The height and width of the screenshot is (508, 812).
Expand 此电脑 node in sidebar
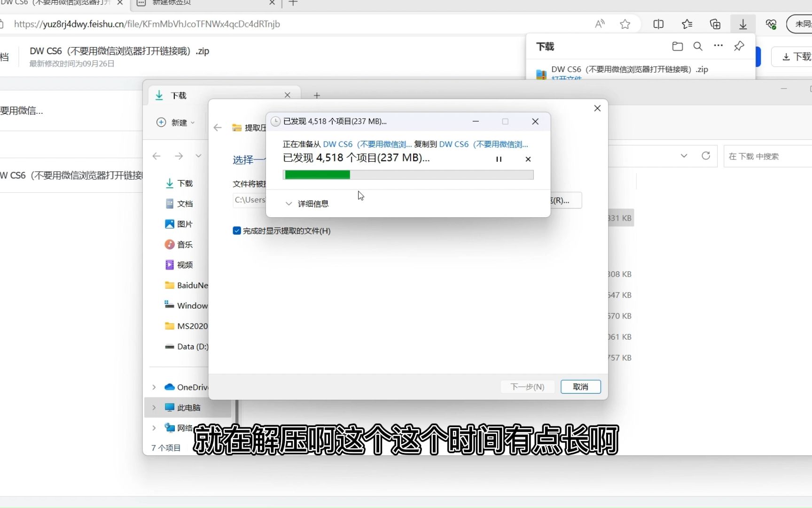154,407
